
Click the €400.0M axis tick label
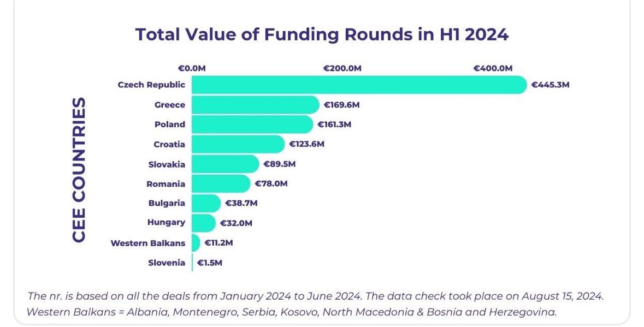click(x=493, y=68)
